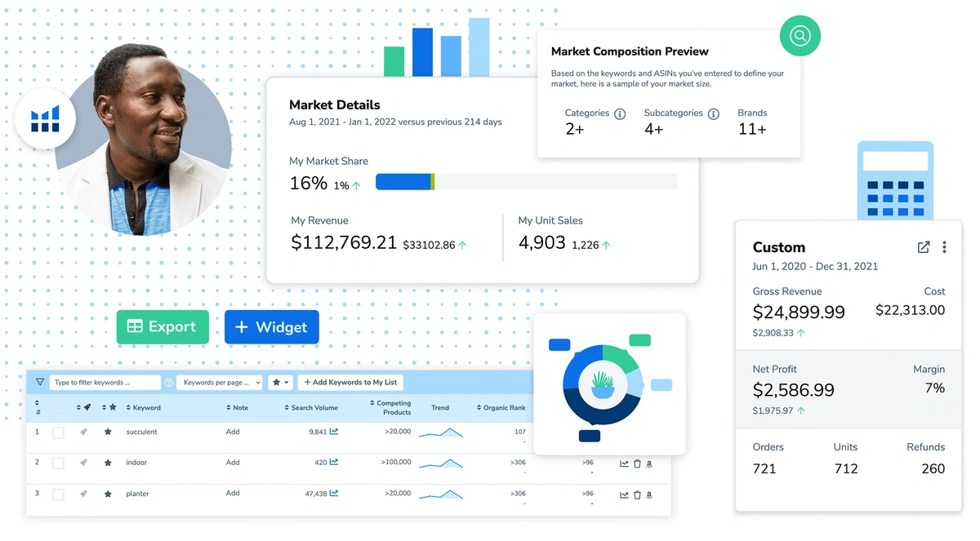
Task: Click the rocket icon in the succulent row
Action: 83,432
